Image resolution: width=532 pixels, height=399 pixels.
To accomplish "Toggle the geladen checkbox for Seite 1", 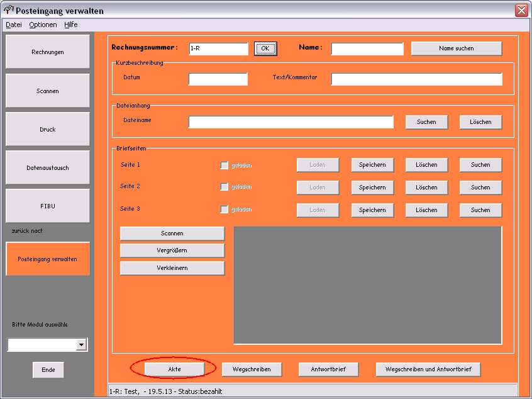I will click(x=224, y=166).
